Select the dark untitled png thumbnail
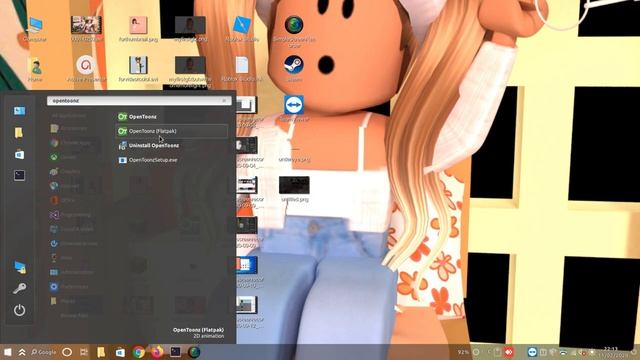 294,189
